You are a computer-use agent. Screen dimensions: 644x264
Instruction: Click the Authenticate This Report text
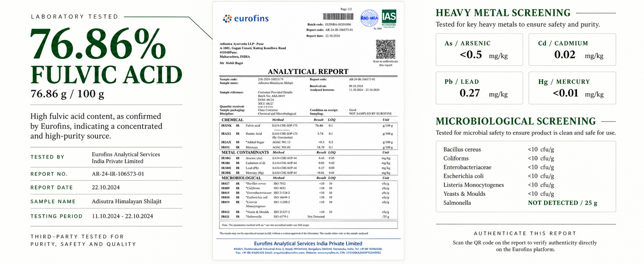525,233
